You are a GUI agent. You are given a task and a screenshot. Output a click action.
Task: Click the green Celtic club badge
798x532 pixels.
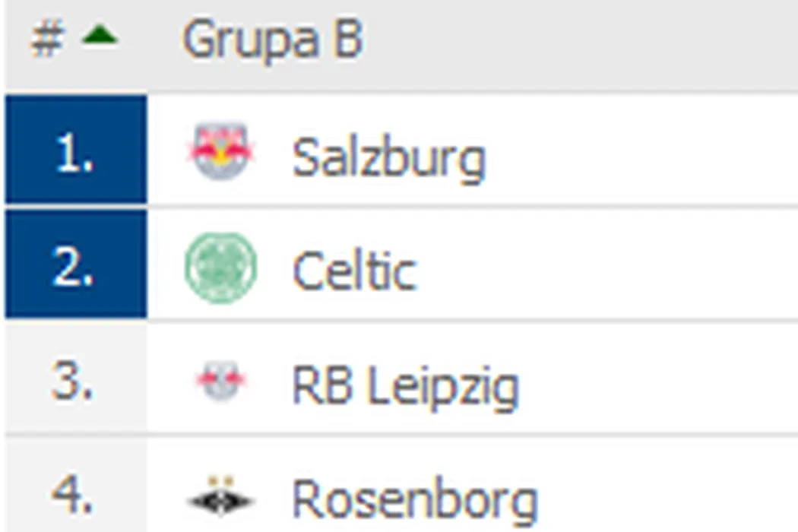(220, 268)
